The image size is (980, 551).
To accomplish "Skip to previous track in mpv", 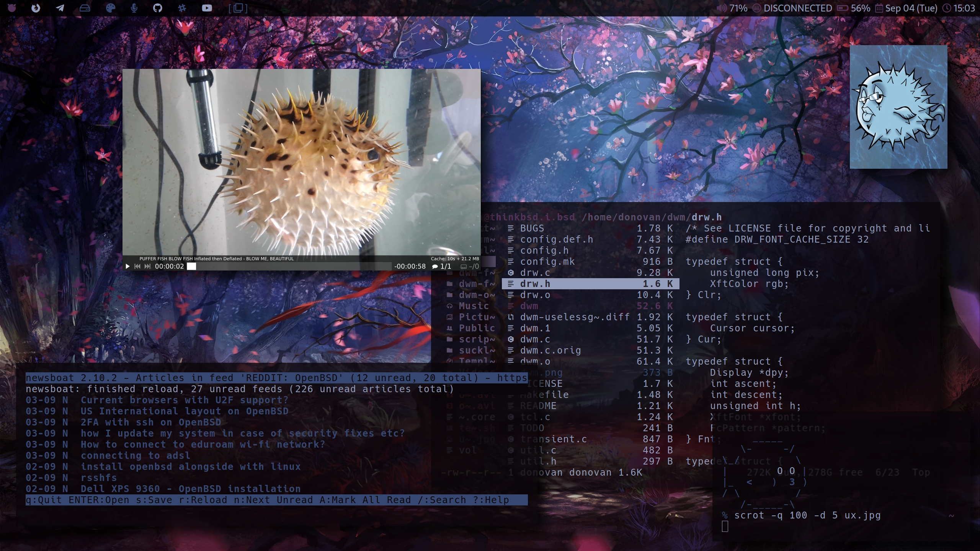I will pos(137,266).
